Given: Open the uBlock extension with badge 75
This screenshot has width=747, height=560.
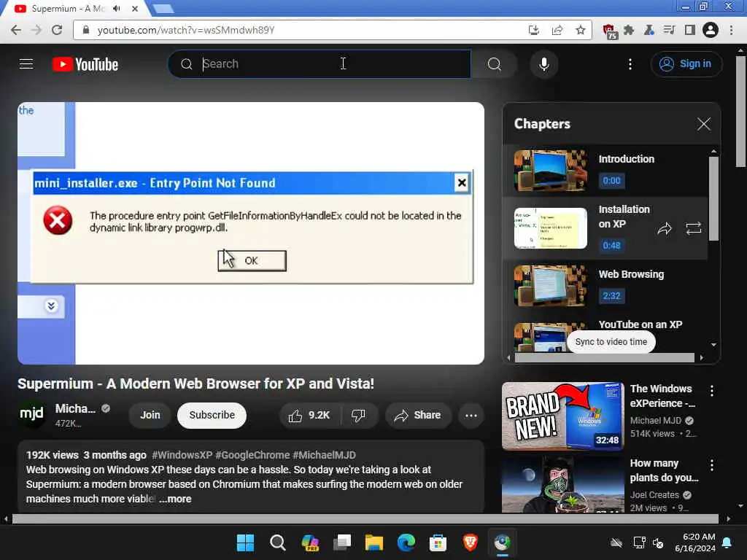Looking at the screenshot, I should point(609,31).
